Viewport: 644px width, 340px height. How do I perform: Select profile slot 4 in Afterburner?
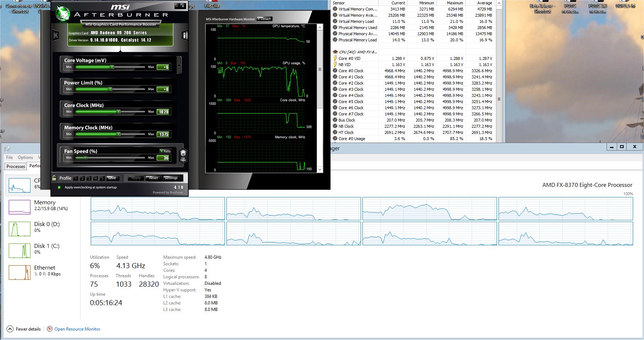[96, 178]
